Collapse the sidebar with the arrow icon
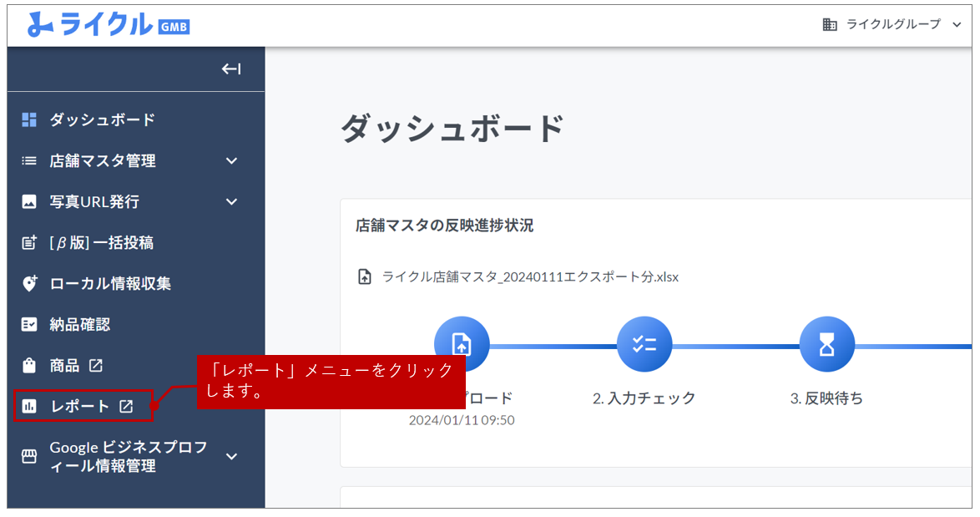The image size is (980, 517). (231, 69)
